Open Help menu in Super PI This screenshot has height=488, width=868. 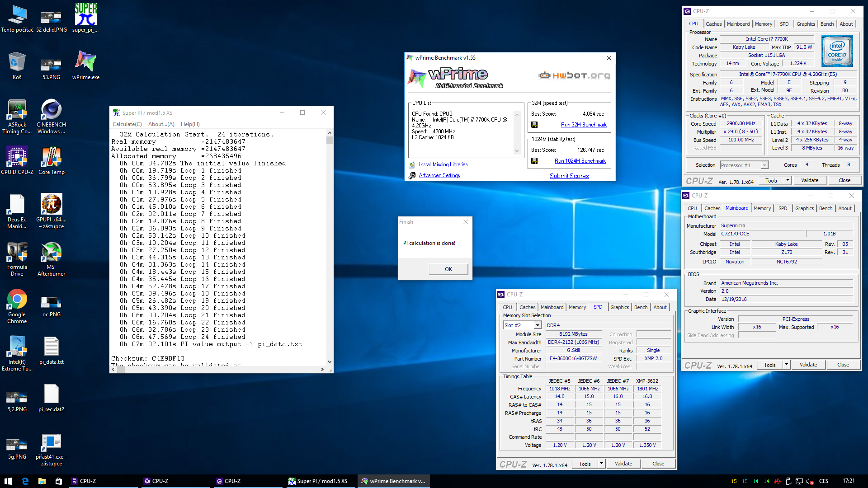point(190,124)
